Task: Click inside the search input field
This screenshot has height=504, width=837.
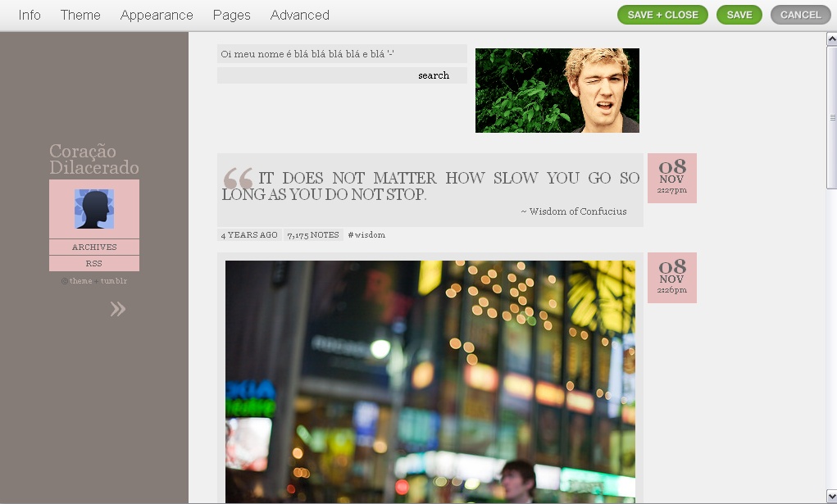Action: [316, 75]
